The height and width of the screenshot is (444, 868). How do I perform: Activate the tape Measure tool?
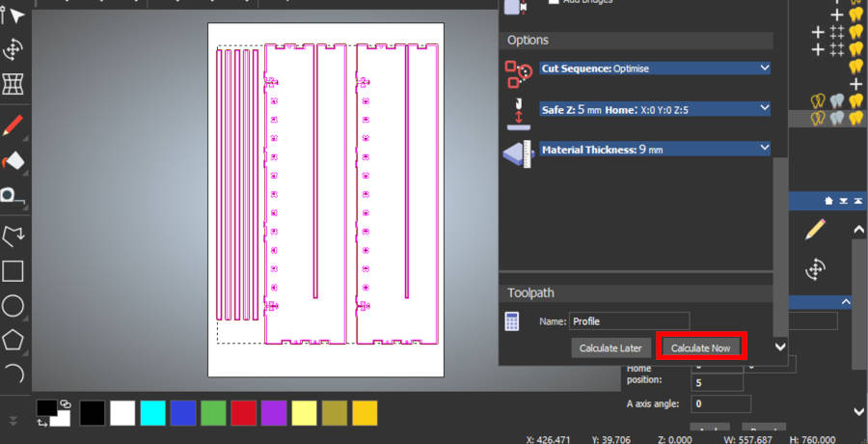click(13, 197)
